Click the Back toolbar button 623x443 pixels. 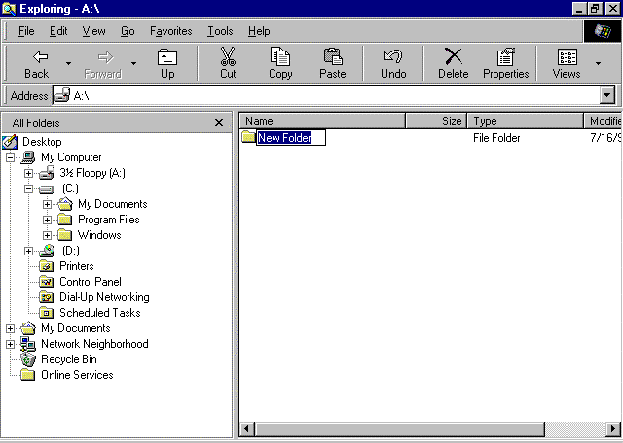click(x=36, y=64)
